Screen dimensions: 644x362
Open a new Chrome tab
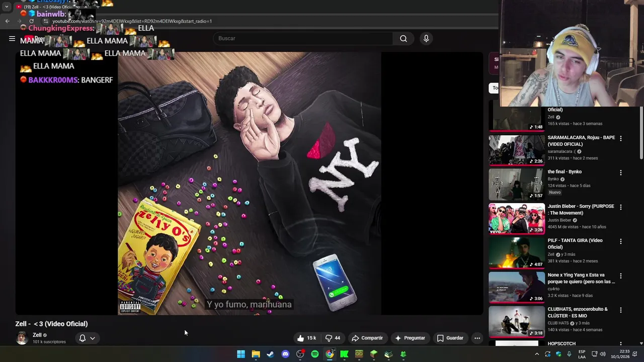pos(98,7)
